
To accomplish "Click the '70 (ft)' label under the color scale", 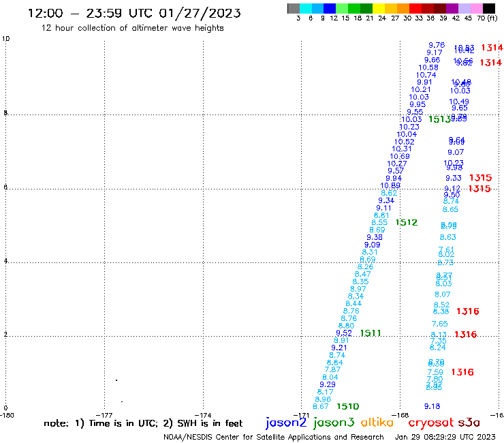I will point(487,18).
